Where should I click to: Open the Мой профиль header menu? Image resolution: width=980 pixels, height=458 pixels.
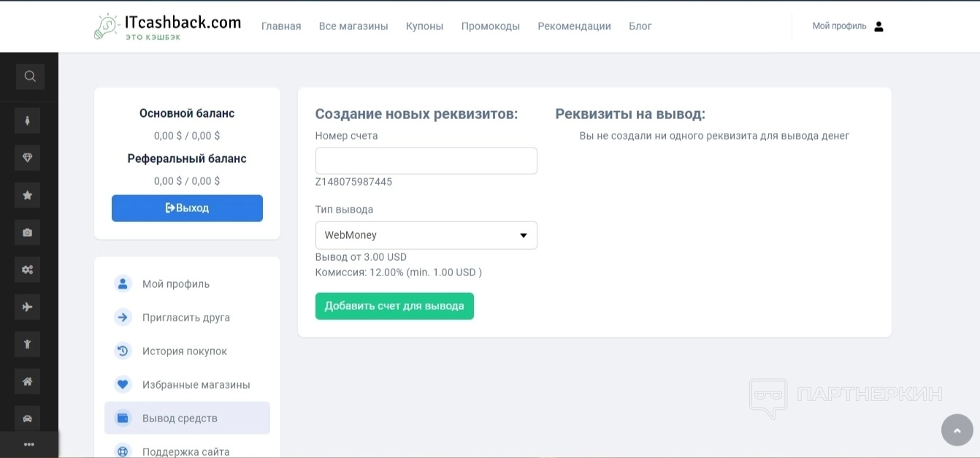(x=848, y=26)
